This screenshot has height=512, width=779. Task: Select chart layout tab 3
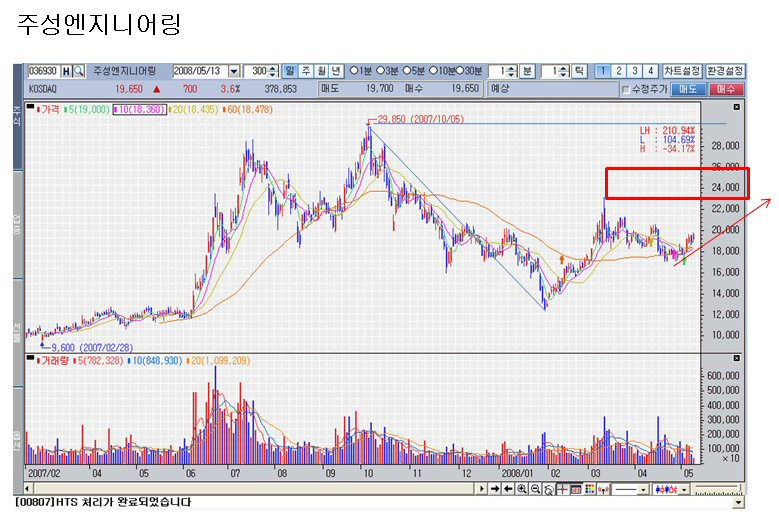[x=634, y=71]
